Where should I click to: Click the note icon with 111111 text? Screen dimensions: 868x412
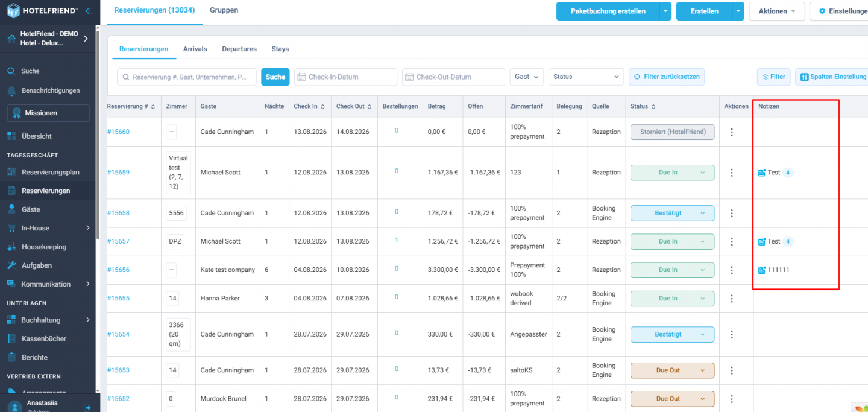click(762, 270)
